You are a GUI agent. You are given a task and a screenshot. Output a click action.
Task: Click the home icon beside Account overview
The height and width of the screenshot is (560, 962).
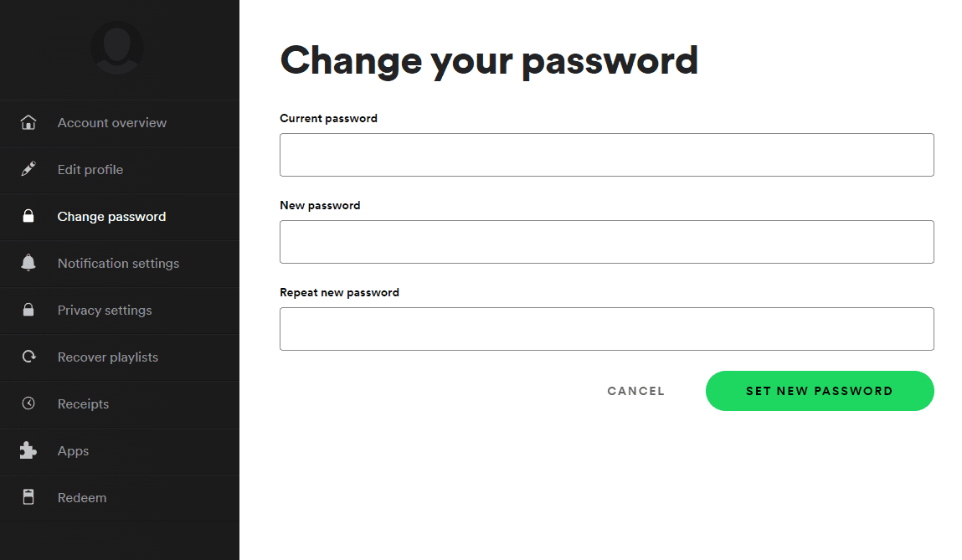(28, 123)
